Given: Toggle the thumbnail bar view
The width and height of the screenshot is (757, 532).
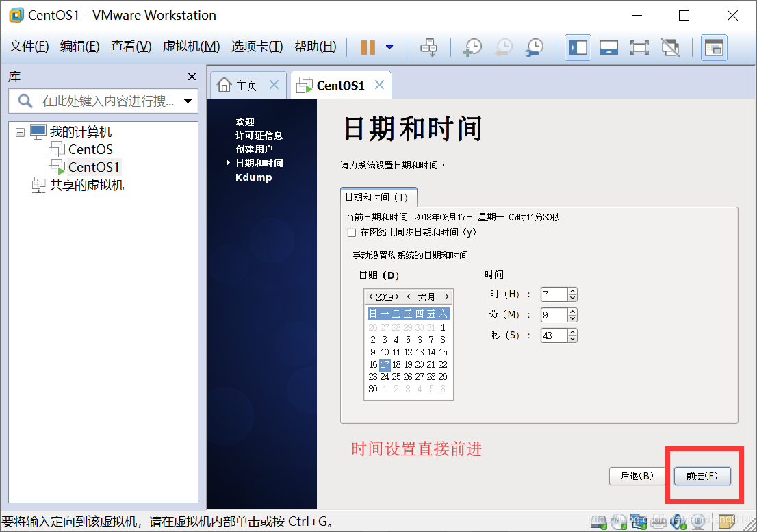Looking at the screenshot, I should tap(608, 47).
